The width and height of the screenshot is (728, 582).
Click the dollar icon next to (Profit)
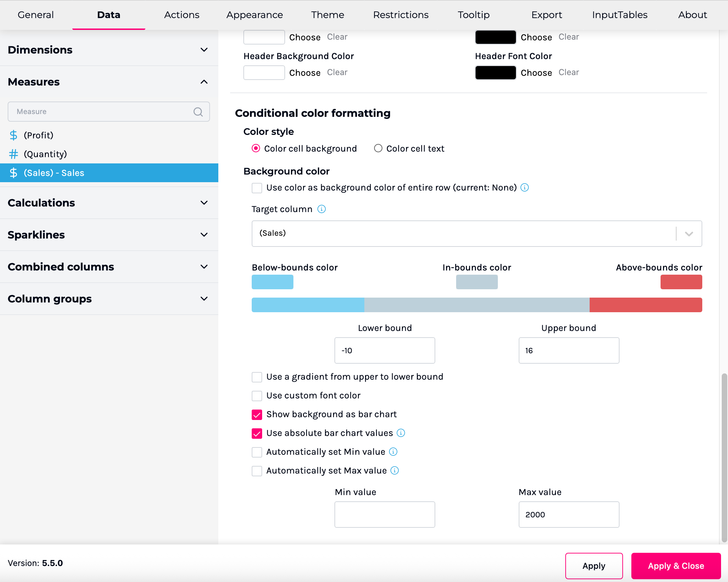click(14, 135)
